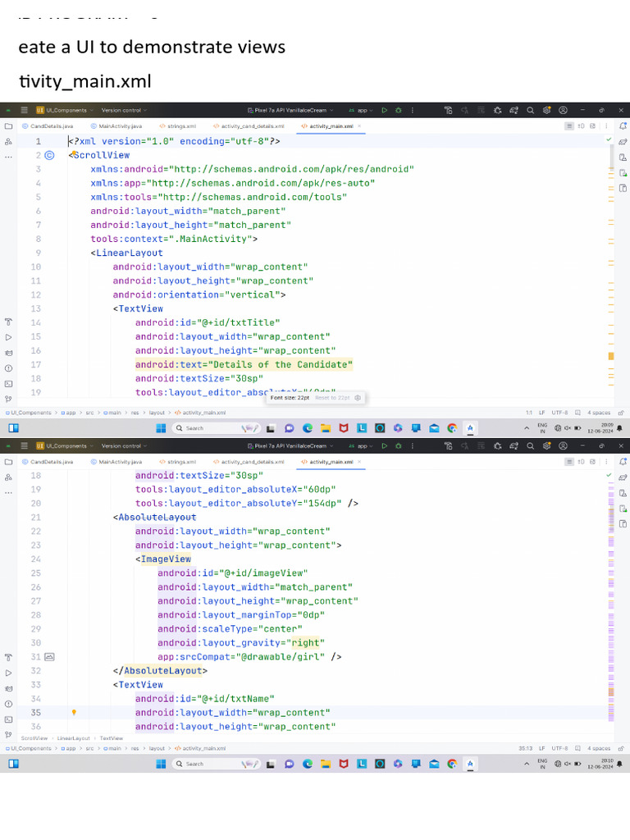Open the Windows Start button in upper taskbar
This screenshot has width=630, height=840.
pos(161,428)
